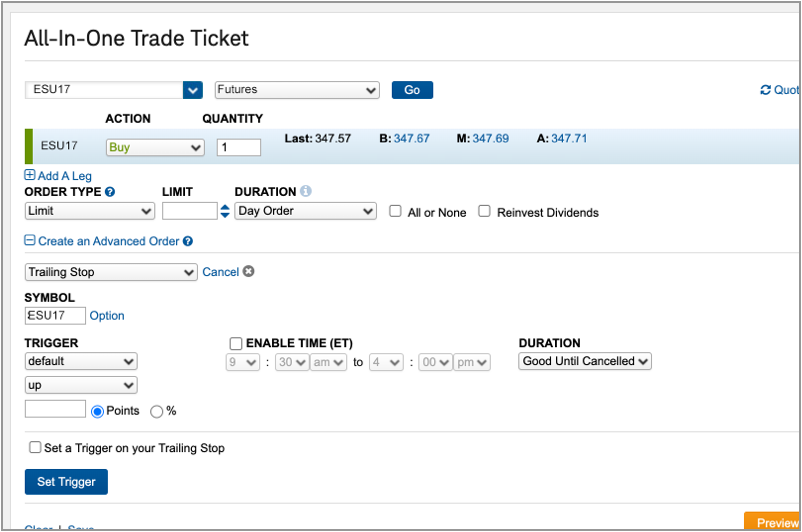The image size is (802, 532).
Task: Click the Duration info icon
Action: (306, 191)
